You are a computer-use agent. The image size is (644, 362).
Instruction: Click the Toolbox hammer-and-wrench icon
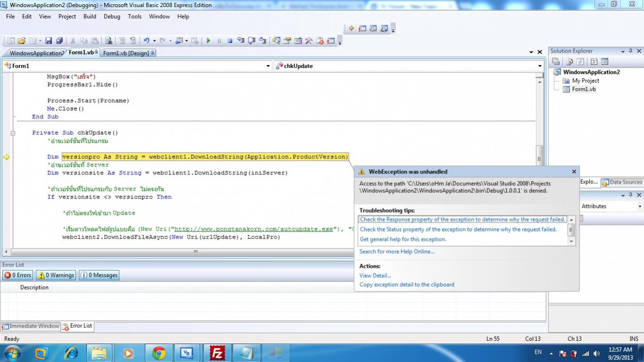pos(309,41)
